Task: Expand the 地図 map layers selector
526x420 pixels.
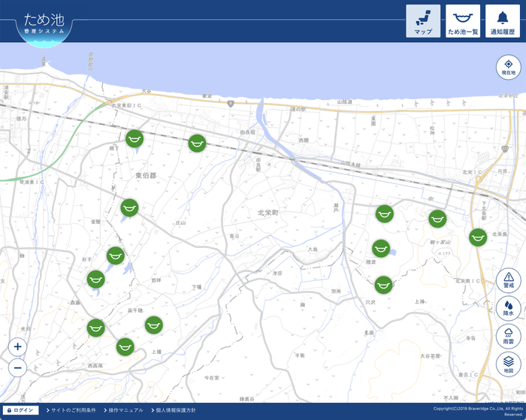Action: pos(509,364)
